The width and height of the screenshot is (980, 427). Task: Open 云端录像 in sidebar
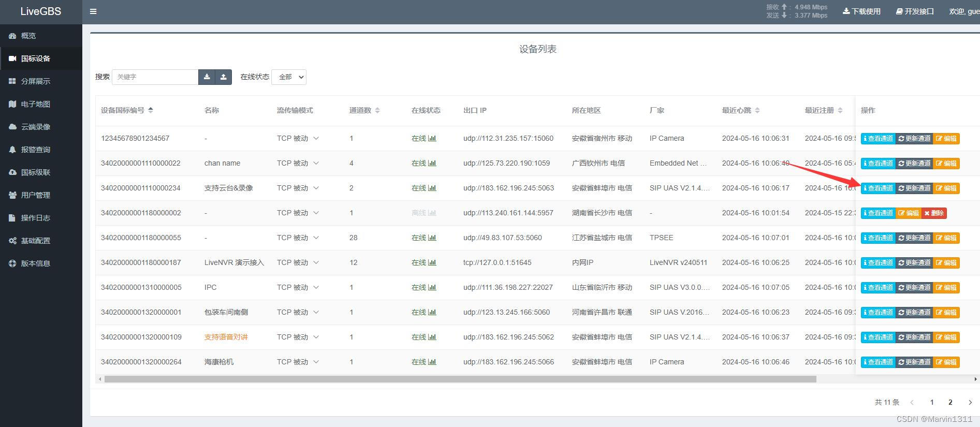pos(41,127)
